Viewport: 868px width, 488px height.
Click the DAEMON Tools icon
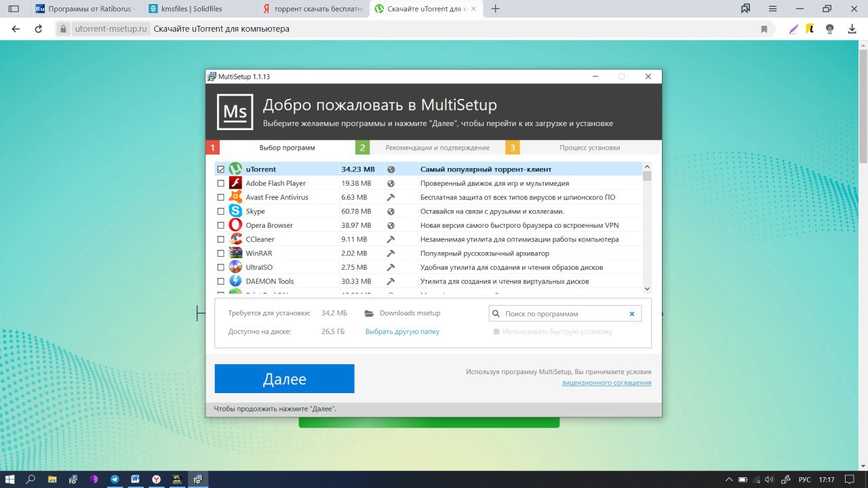pos(235,281)
